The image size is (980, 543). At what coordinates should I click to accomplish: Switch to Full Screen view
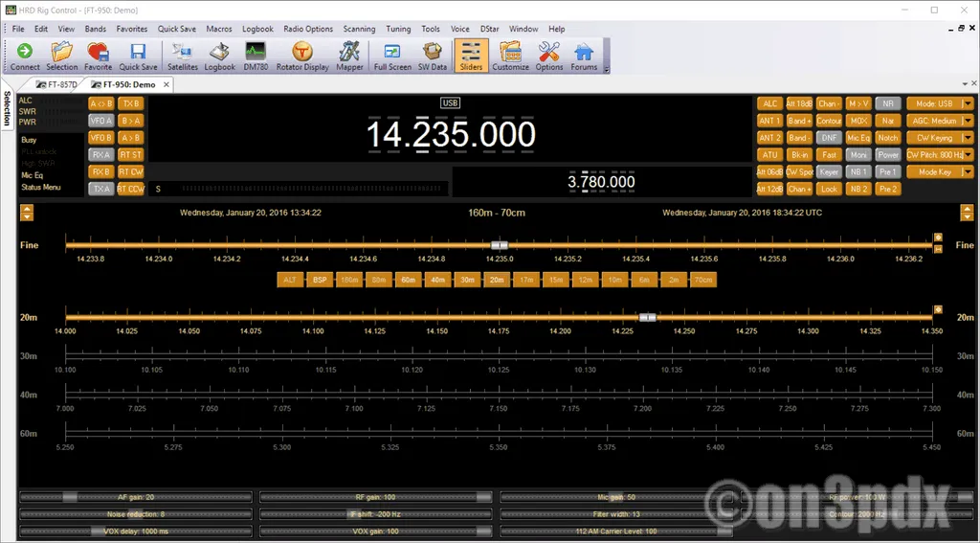coord(392,57)
